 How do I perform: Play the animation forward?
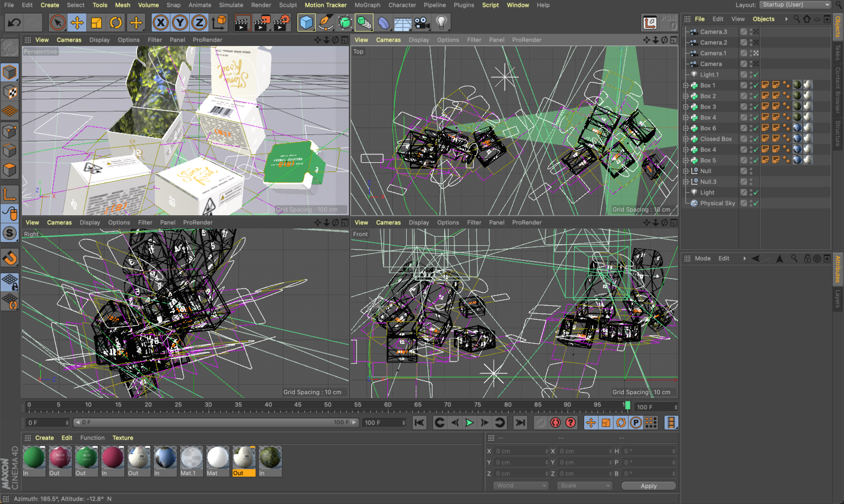point(470,423)
